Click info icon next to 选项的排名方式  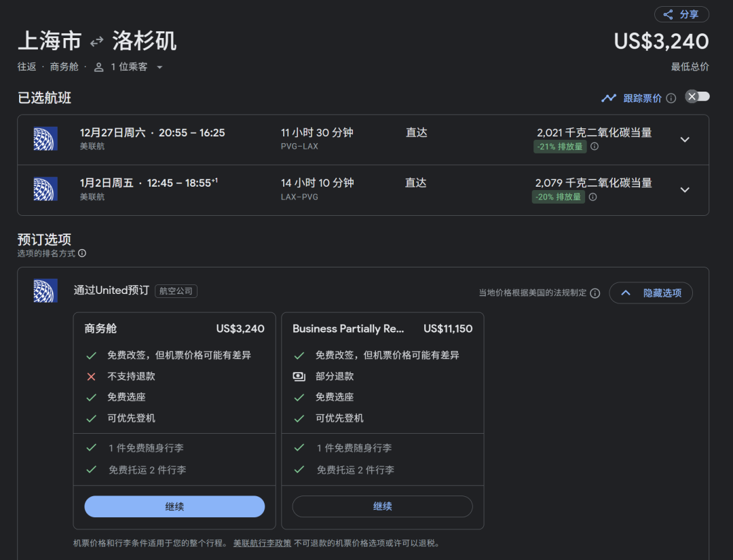[x=82, y=253]
